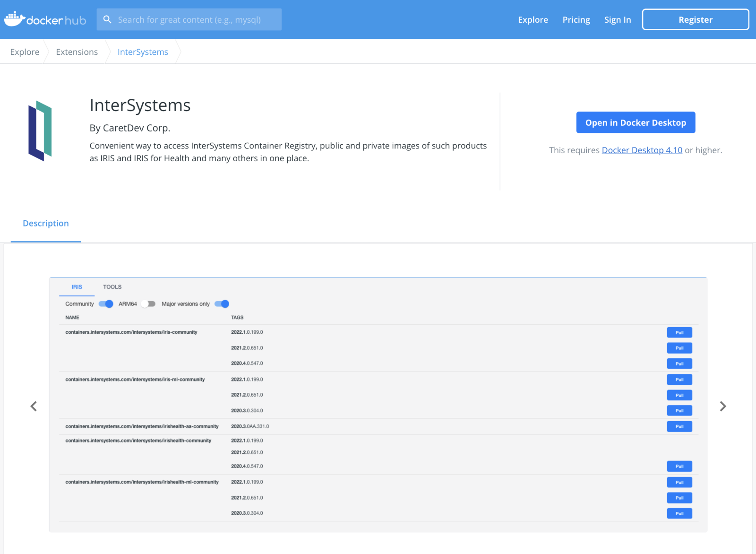Open the Docker Desktop 4.10 link
This screenshot has height=554, width=756.
point(642,150)
